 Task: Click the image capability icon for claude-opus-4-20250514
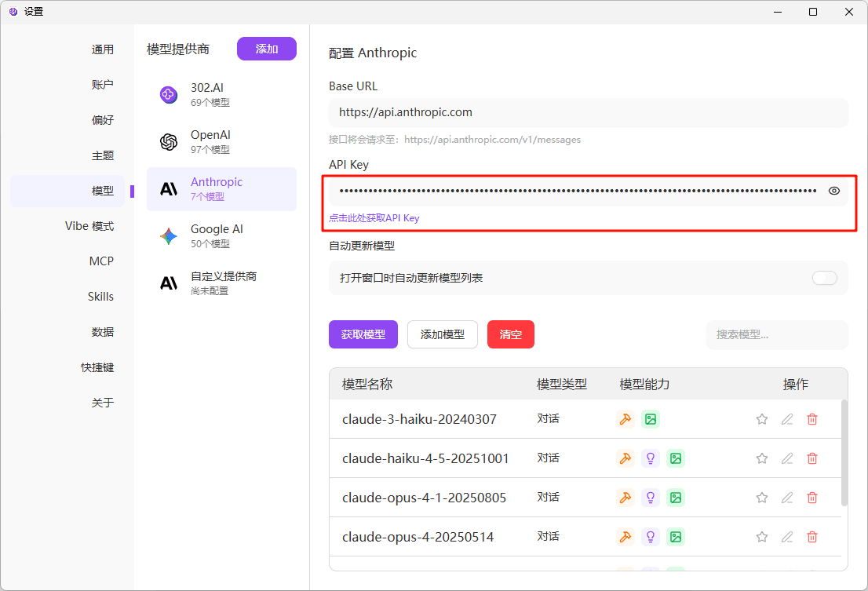(676, 537)
